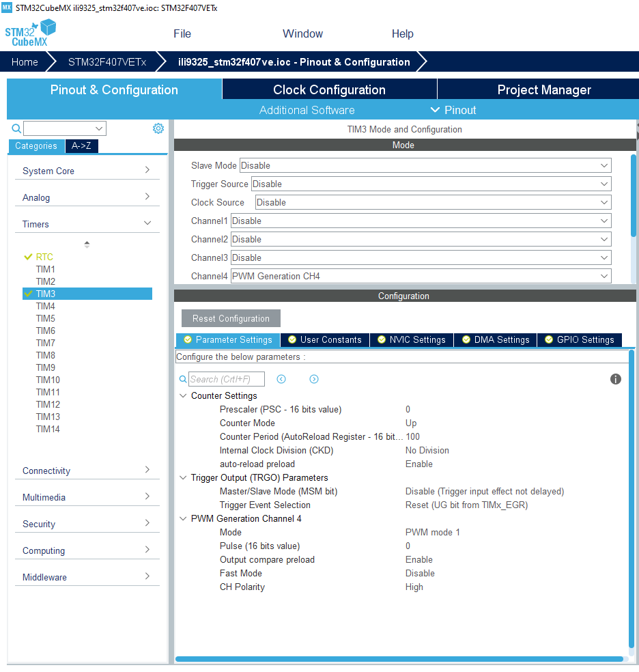Click the Counter Period value 100
Viewport: 639px width, 672px height.
[x=413, y=436]
